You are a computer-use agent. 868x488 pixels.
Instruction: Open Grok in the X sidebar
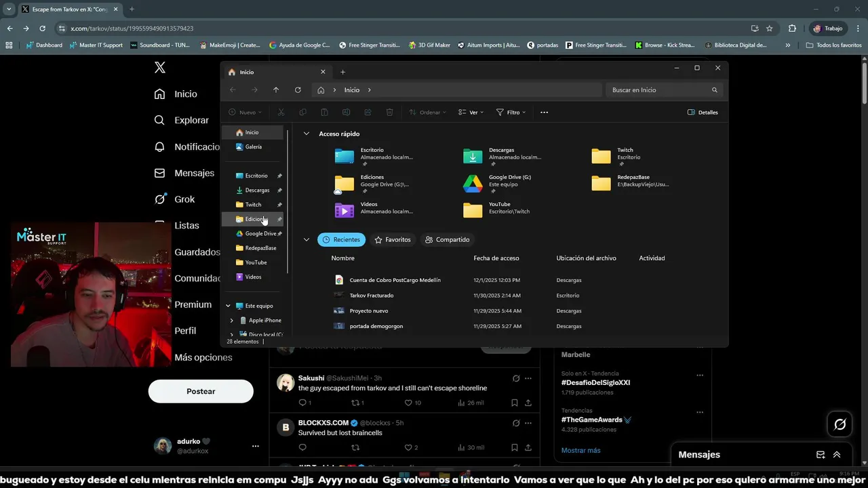coord(174,199)
